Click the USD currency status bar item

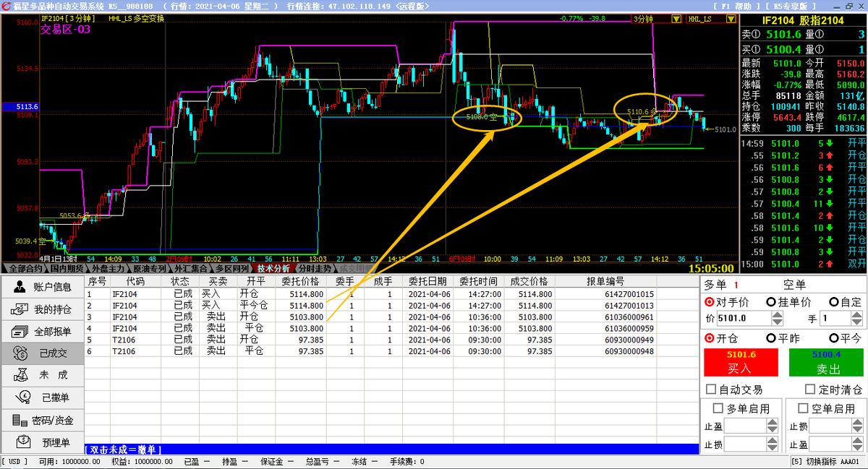(x=15, y=462)
